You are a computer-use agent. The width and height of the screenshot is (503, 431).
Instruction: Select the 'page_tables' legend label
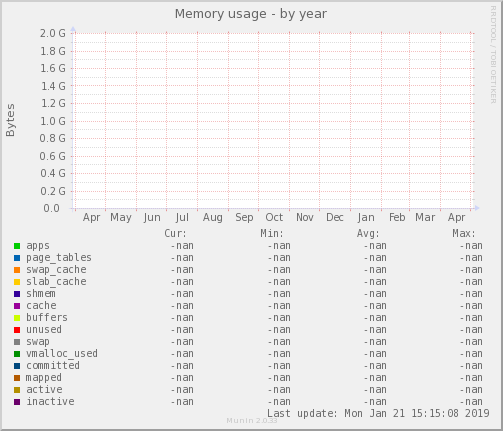[59, 258]
